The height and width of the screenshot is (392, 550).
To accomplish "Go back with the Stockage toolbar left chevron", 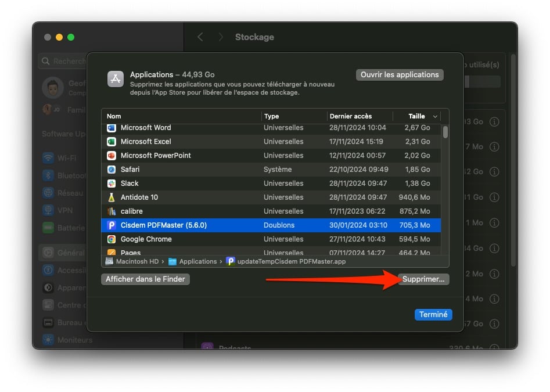I will [x=200, y=37].
